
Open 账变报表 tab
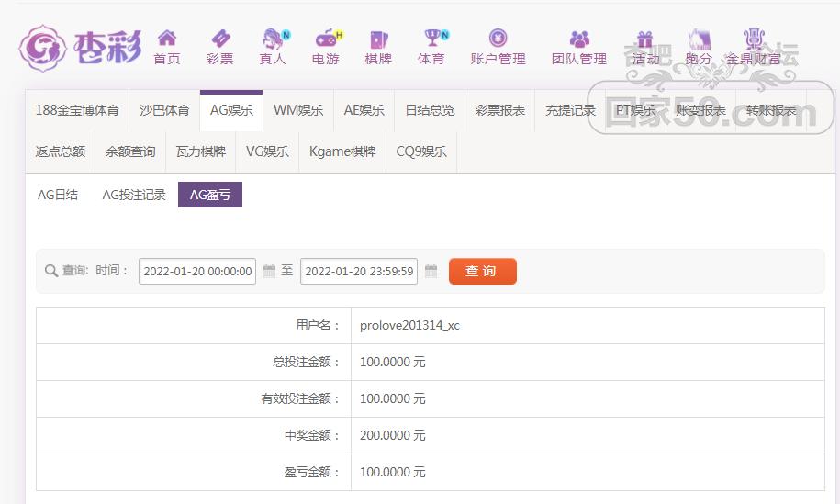tap(700, 110)
